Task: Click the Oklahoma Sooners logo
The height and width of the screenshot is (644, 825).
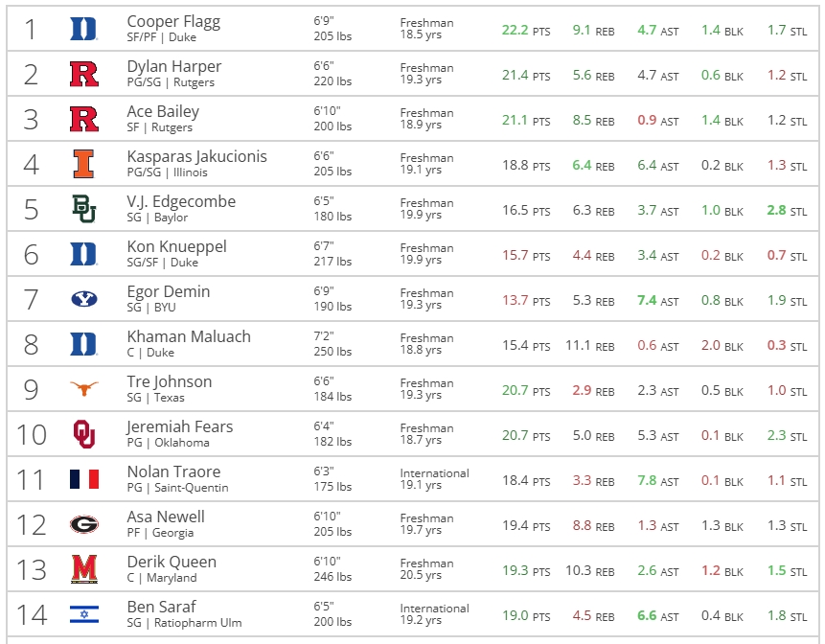Action: [x=84, y=434]
